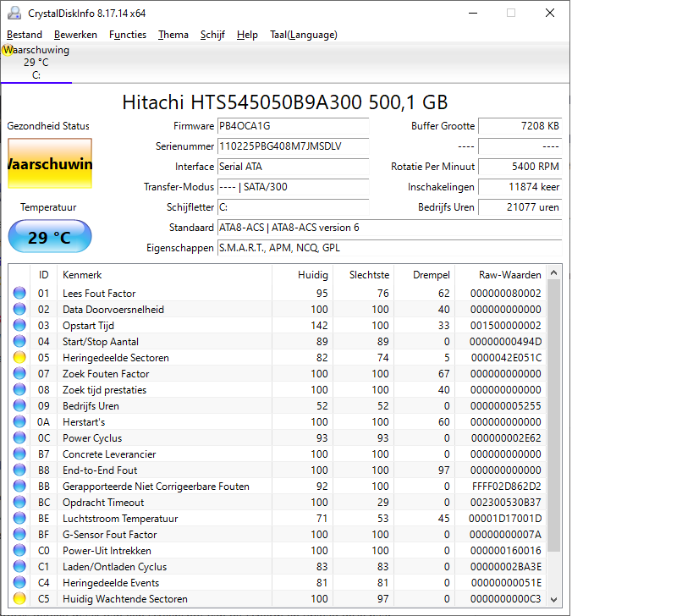693x616 pixels.
Task: Click the blue status icon for Power Cyclus
Action: point(19,438)
